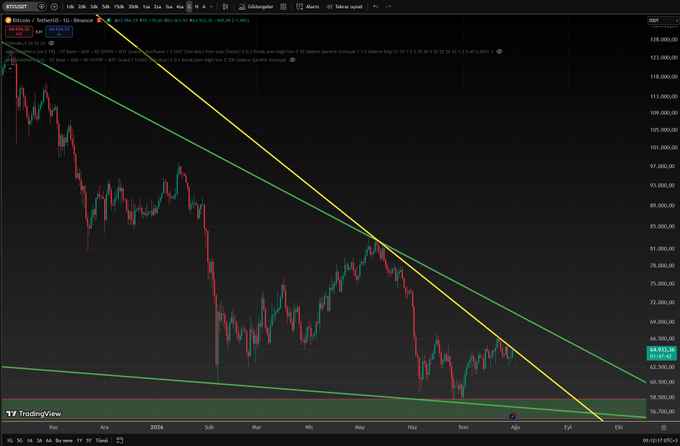Open the BTCUSDT symbol search box
This screenshot has height=446, width=680.
24,7
